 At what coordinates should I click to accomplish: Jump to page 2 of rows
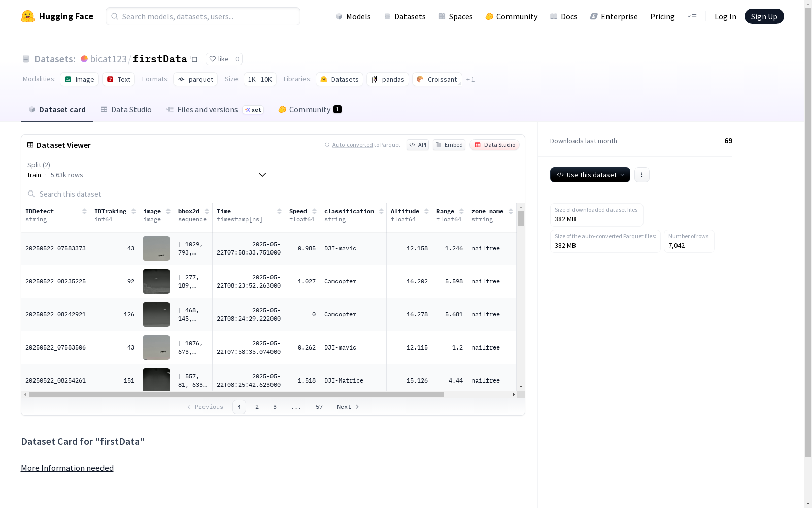click(257, 407)
